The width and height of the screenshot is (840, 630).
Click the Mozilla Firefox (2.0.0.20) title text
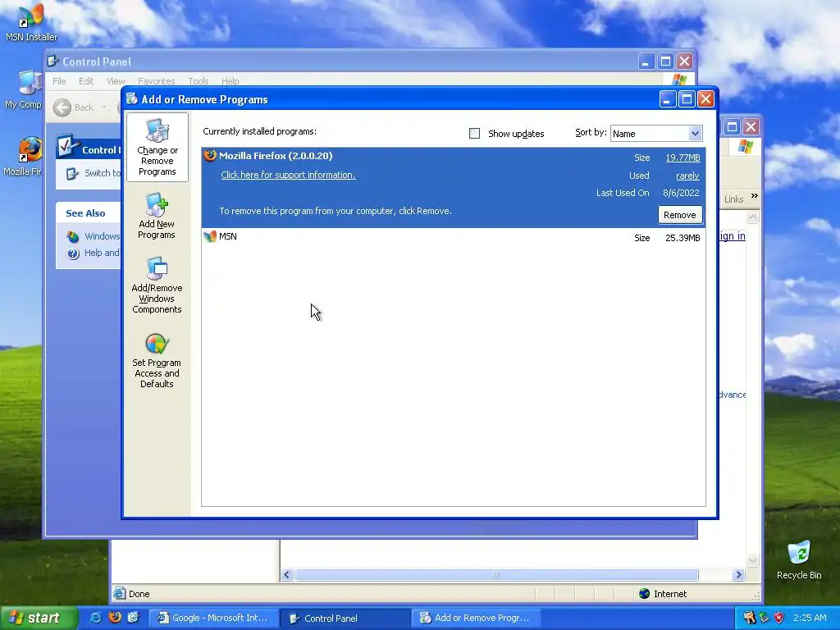[x=276, y=156]
